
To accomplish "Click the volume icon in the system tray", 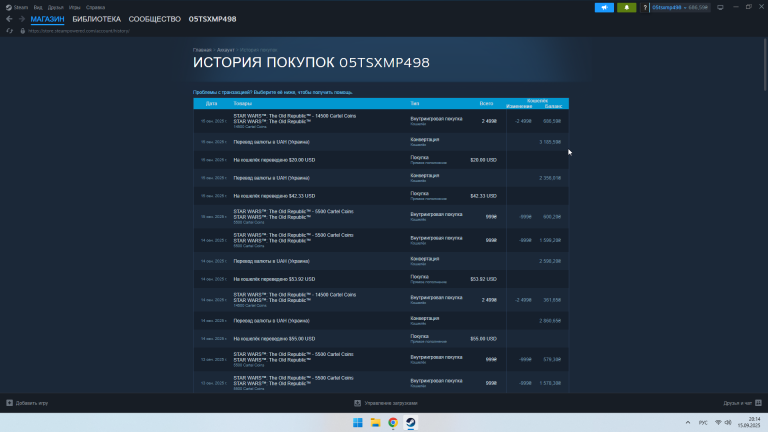I will pos(728,423).
